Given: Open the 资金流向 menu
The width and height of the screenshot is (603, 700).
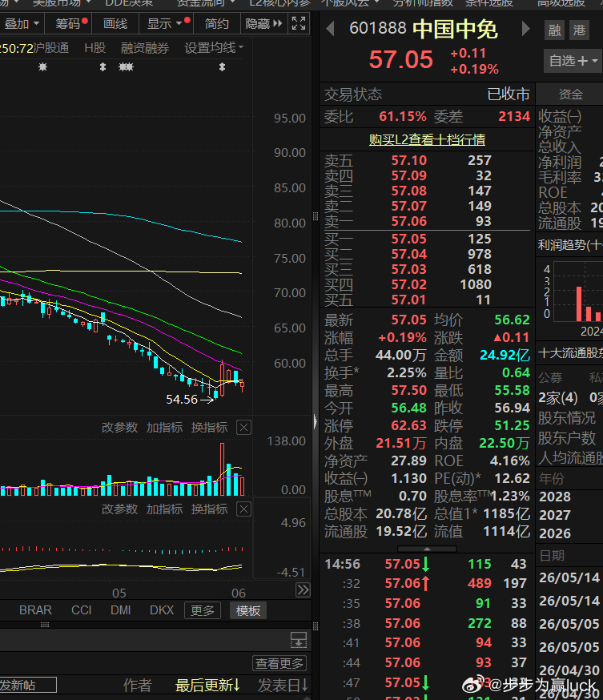Looking at the screenshot, I should [206, 3].
